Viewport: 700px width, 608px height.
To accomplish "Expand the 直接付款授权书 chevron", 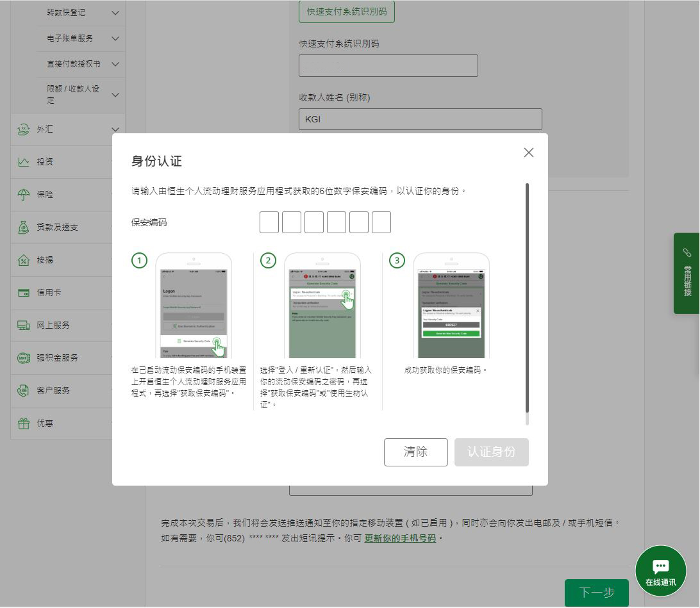I will (115, 64).
